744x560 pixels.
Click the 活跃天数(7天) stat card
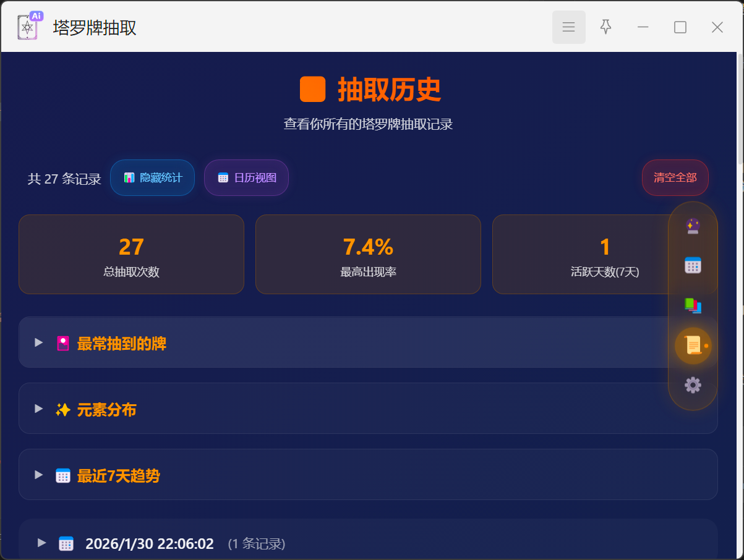605,254
